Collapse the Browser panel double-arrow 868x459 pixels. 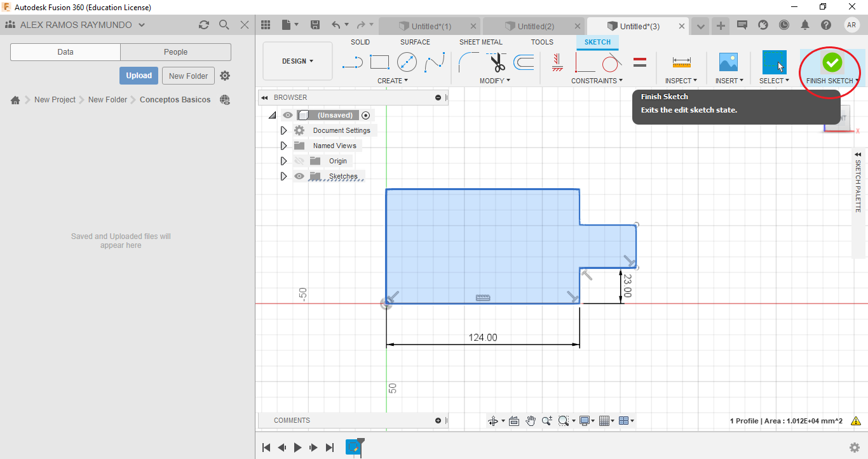pos(264,97)
